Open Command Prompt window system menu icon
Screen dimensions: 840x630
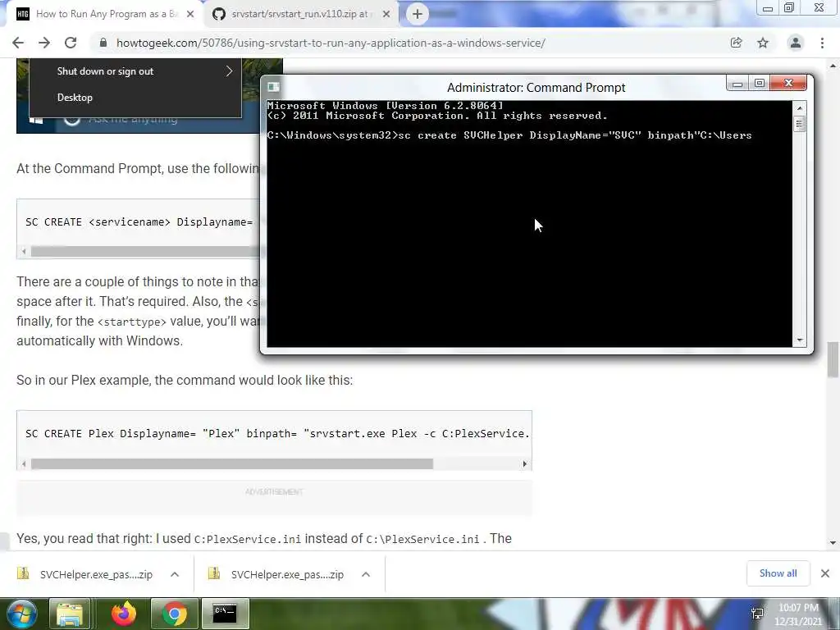(274, 87)
